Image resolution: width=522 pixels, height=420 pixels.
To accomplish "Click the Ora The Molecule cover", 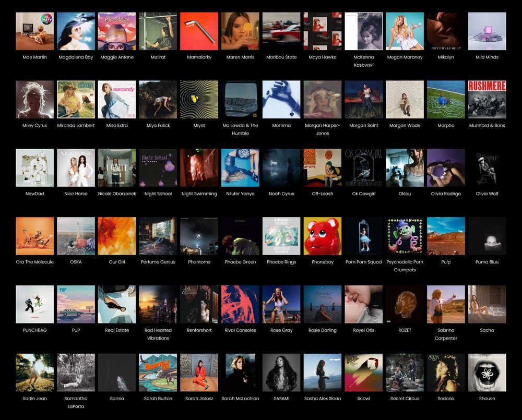I will click(34, 236).
